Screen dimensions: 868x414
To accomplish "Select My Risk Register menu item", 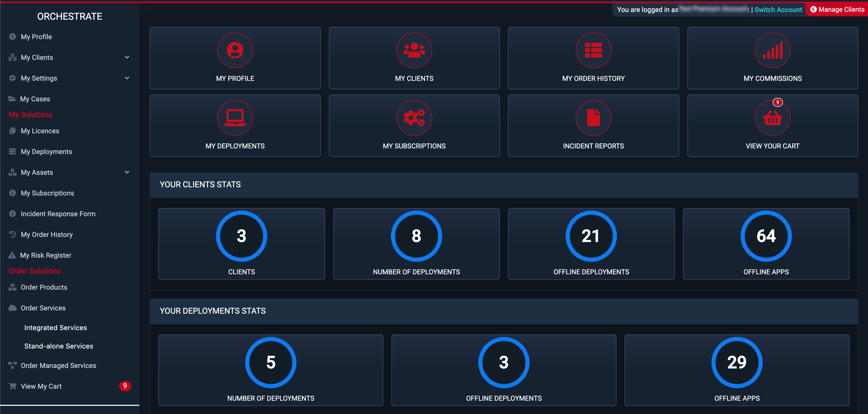I will [x=46, y=255].
